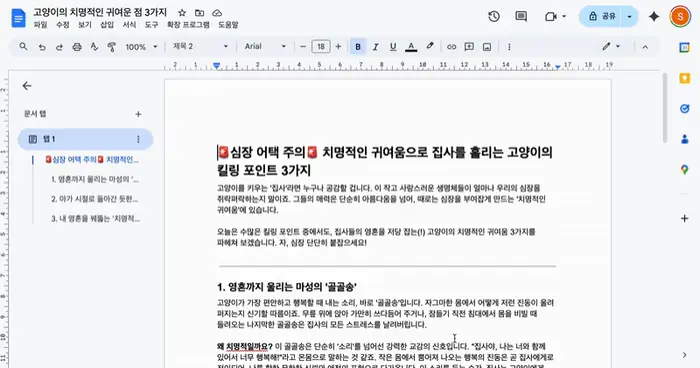Close the document outline with back arrow

click(27, 86)
